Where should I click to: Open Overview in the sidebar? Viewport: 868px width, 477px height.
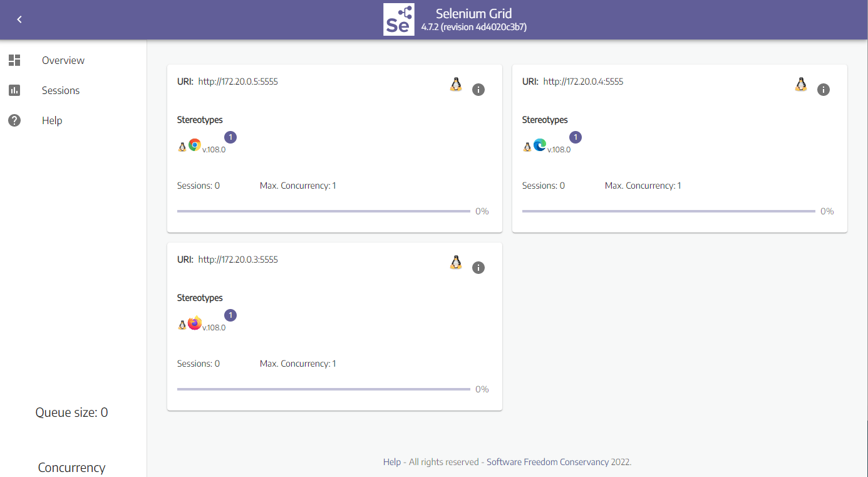[x=63, y=60]
